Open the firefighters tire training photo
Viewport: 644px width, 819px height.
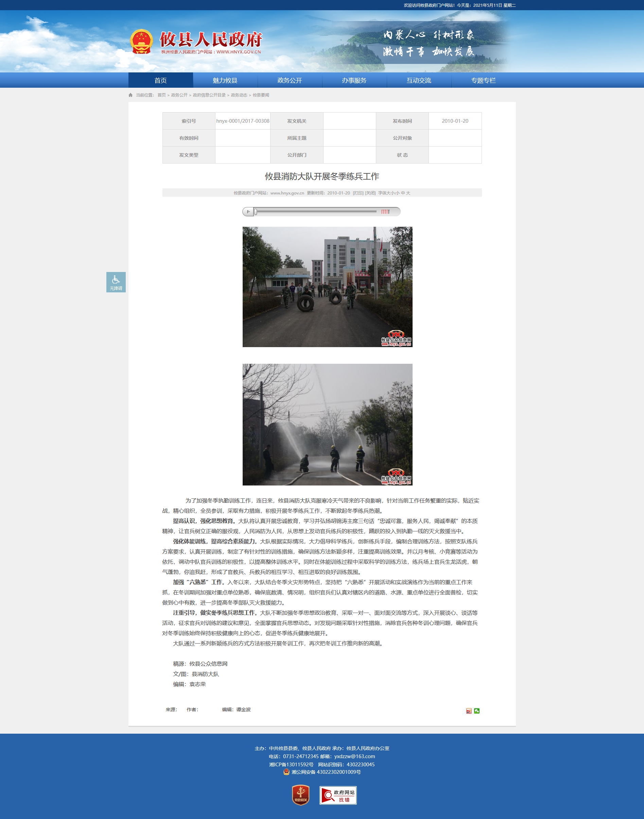327,287
